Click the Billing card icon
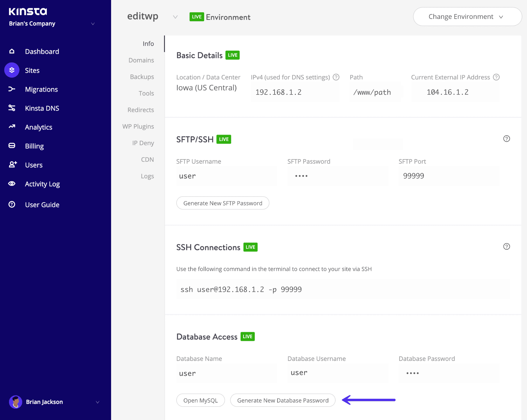 tap(12, 146)
